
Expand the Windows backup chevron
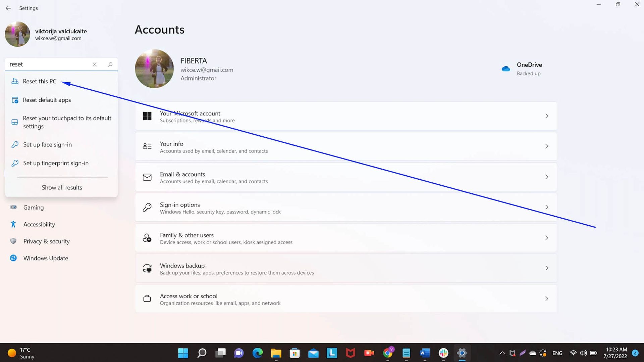546,268
